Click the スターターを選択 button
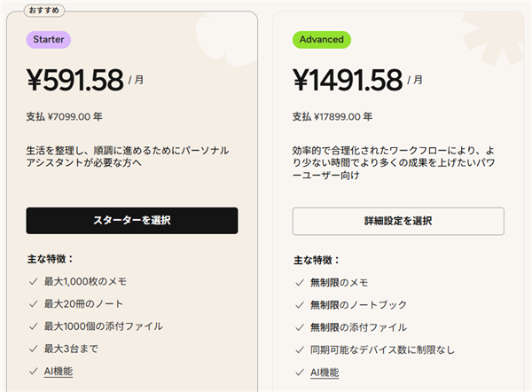Screen dimensions: 532x392 [131, 221]
